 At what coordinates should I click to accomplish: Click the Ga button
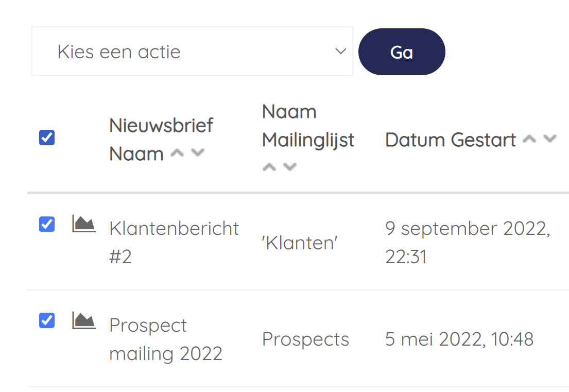pos(402,52)
